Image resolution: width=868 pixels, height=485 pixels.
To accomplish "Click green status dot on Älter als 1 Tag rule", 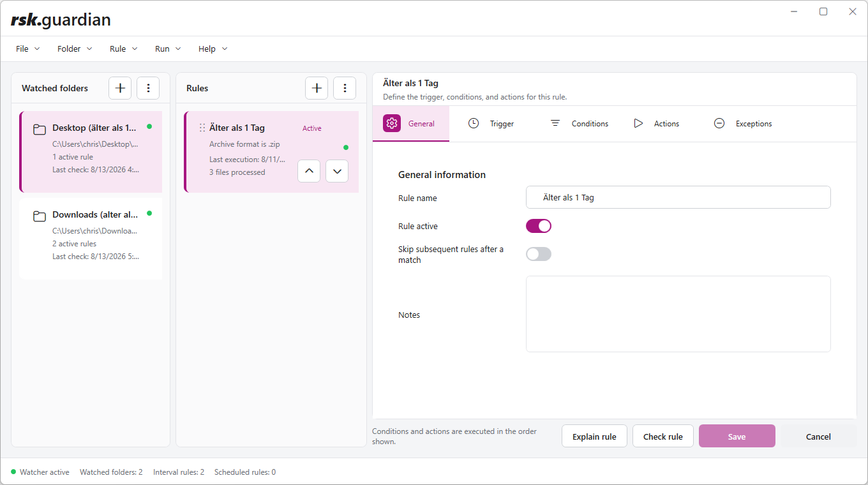I will (346, 147).
